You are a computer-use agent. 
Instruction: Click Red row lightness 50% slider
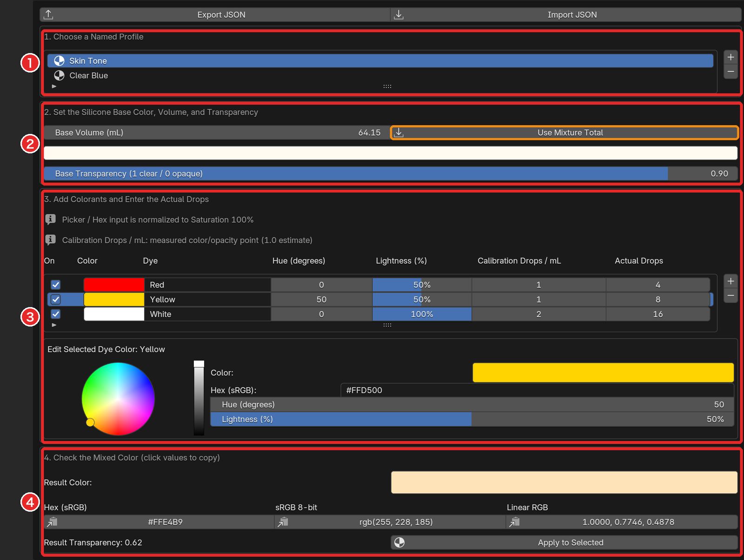point(422,285)
